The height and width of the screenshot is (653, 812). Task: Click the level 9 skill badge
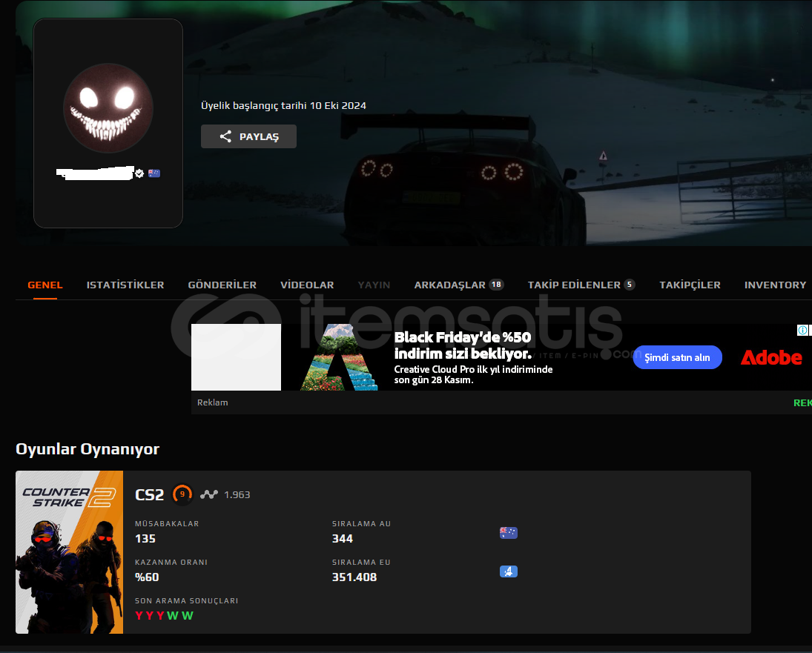pyautogui.click(x=182, y=494)
